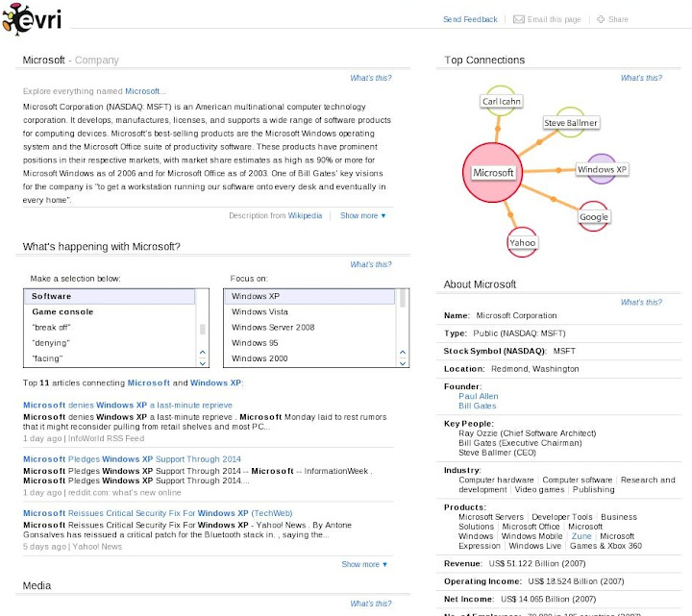Click the Share plus icon
Screen dimensions: 692x616
[601, 19]
